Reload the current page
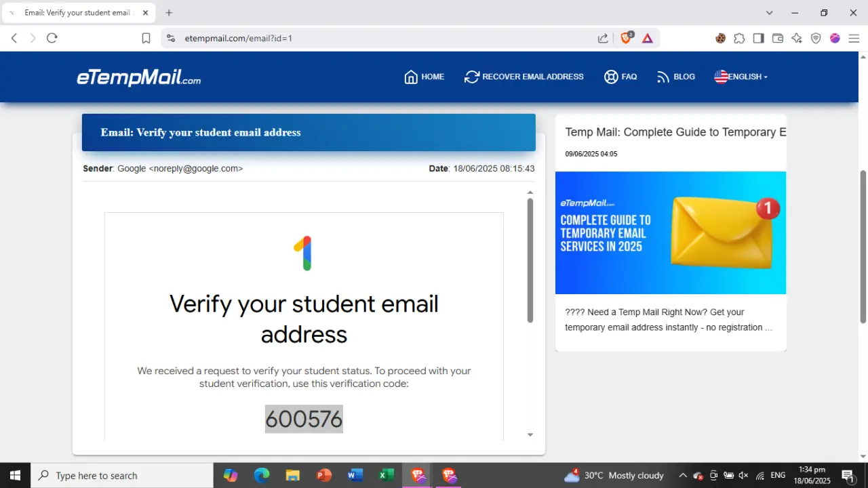The width and height of the screenshot is (868, 488). point(52,39)
